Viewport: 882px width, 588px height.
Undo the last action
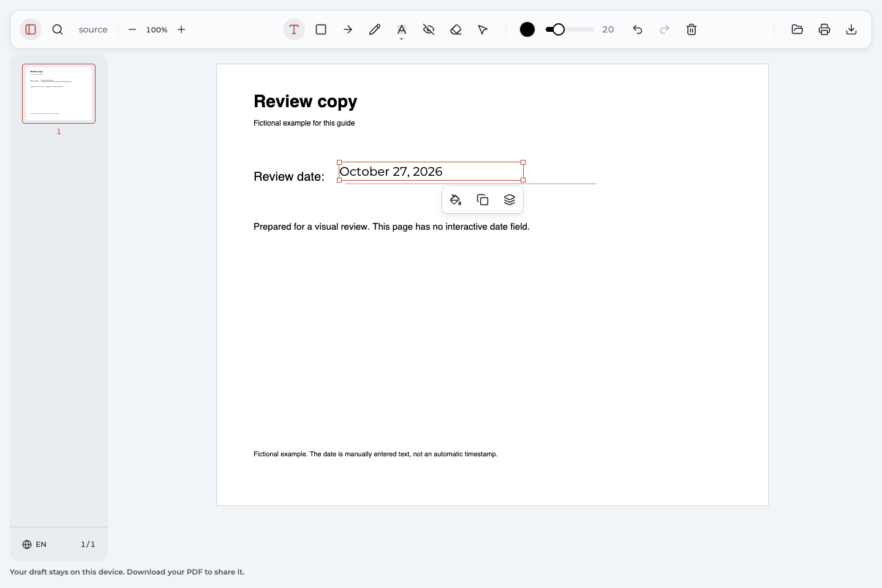(x=638, y=29)
